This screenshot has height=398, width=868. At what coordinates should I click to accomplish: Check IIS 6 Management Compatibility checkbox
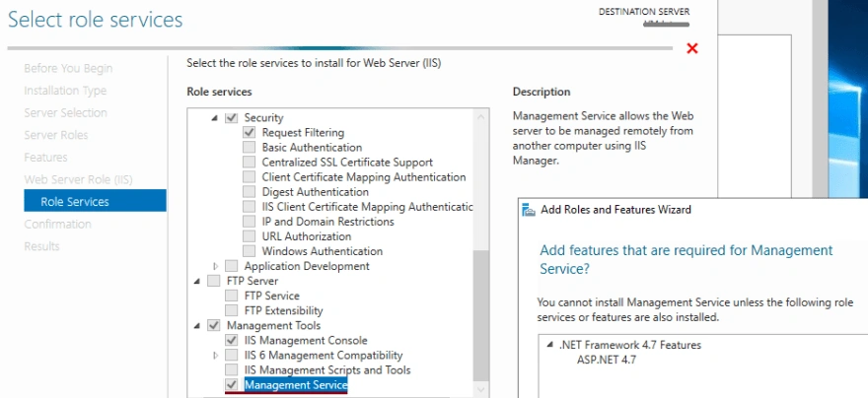coord(232,356)
